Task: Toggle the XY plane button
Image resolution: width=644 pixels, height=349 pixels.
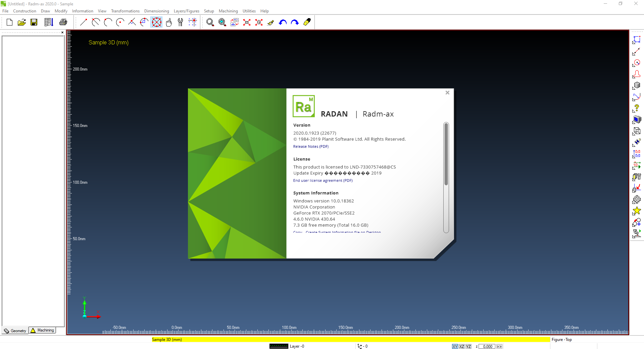Action: [x=455, y=346]
